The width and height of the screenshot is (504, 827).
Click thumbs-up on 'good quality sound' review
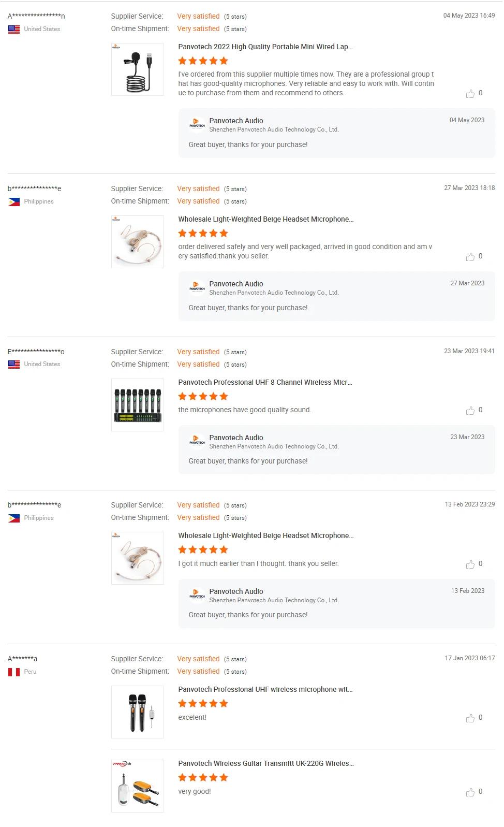click(x=470, y=411)
